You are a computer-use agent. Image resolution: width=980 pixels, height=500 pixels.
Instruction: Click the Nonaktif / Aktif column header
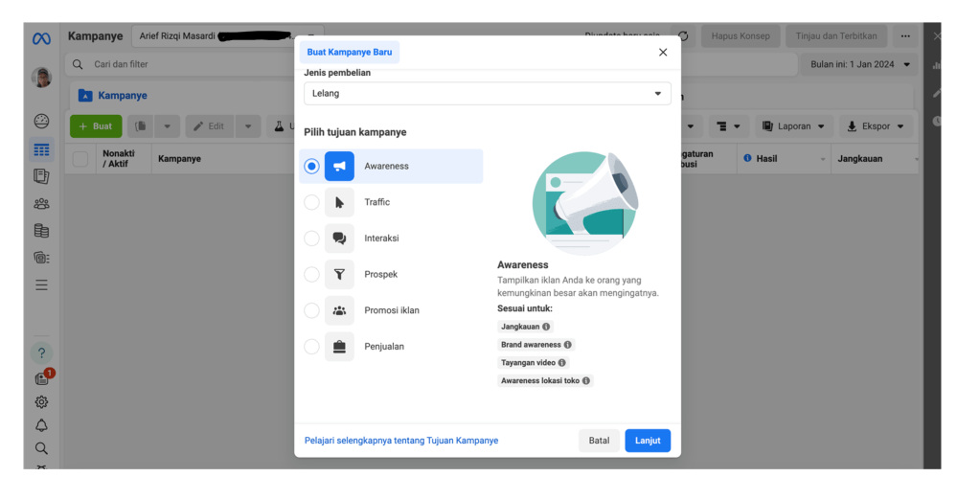(x=119, y=159)
